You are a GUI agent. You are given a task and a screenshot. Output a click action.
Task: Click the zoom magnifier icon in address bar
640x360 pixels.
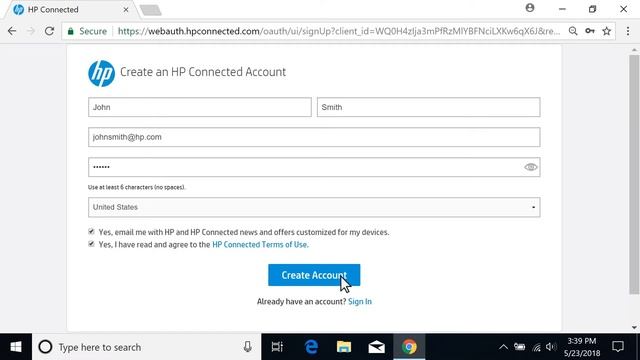[573, 31]
